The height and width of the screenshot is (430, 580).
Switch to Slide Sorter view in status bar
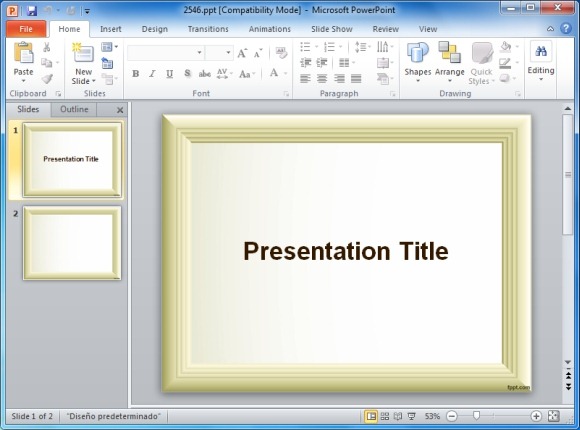(385, 416)
